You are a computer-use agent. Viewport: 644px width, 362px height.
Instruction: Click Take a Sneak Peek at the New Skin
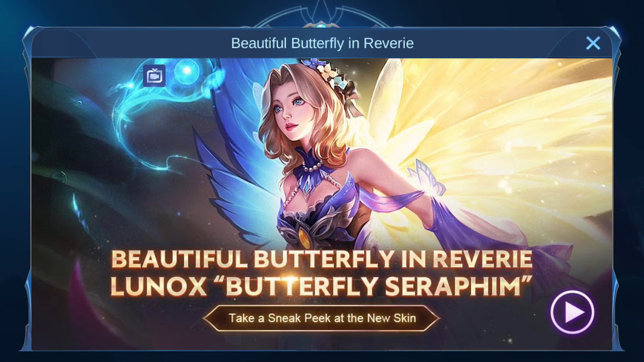click(x=322, y=318)
